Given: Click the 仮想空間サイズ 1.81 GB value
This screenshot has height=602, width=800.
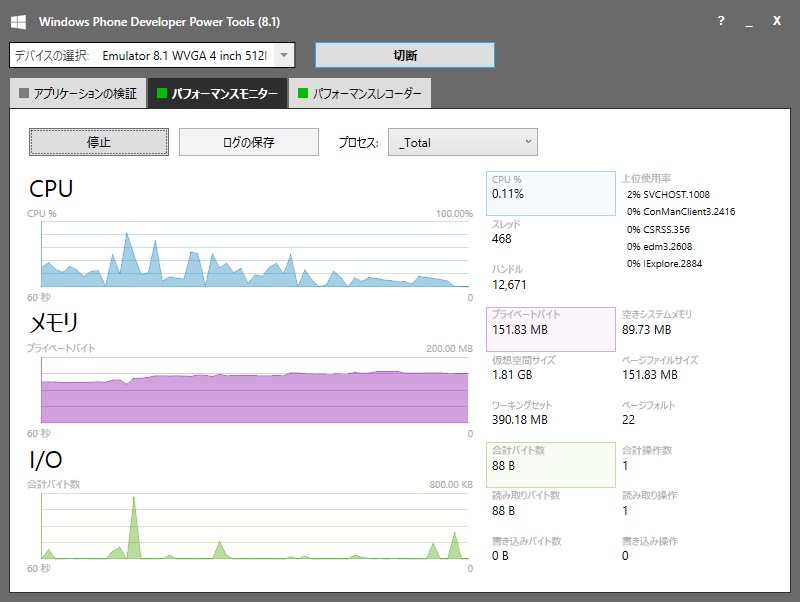Looking at the screenshot, I should click(x=512, y=375).
